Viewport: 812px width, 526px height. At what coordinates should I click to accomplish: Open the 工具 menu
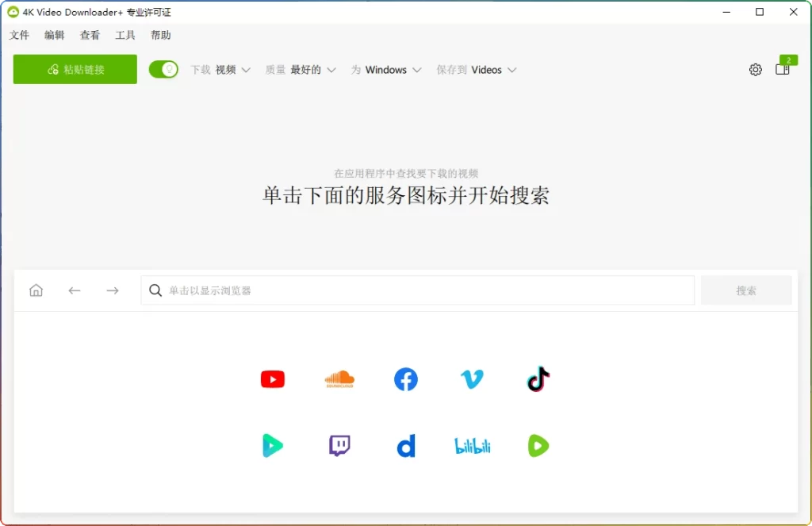[124, 35]
